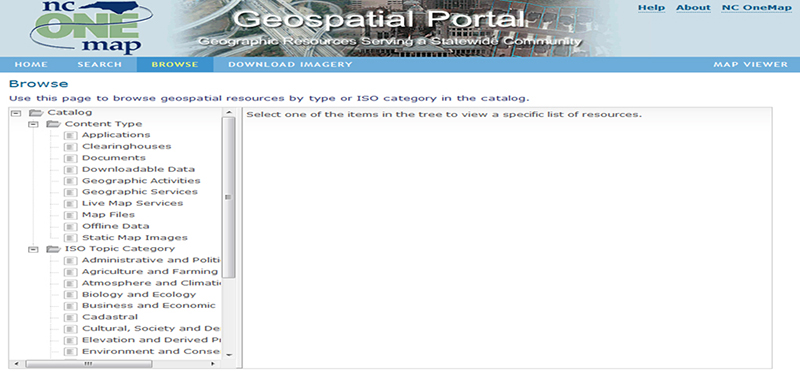Select Static Map Images in the tree
The height and width of the screenshot is (372, 800).
[135, 238]
